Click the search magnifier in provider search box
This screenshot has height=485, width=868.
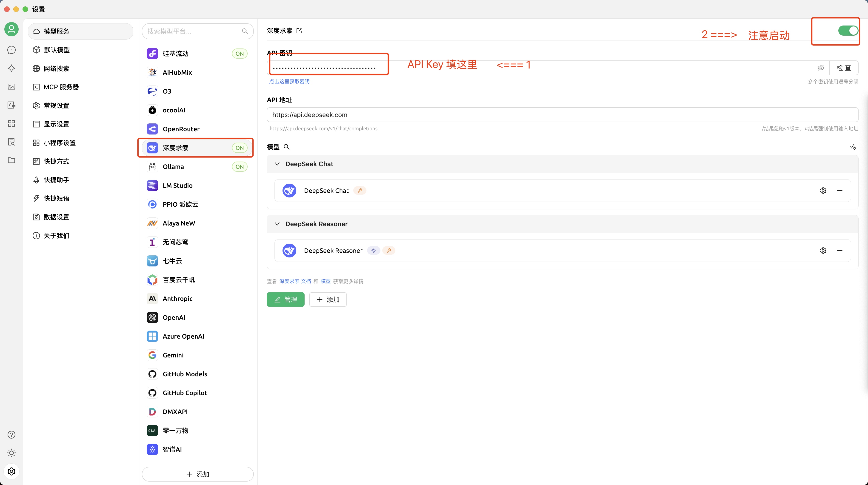(x=245, y=31)
